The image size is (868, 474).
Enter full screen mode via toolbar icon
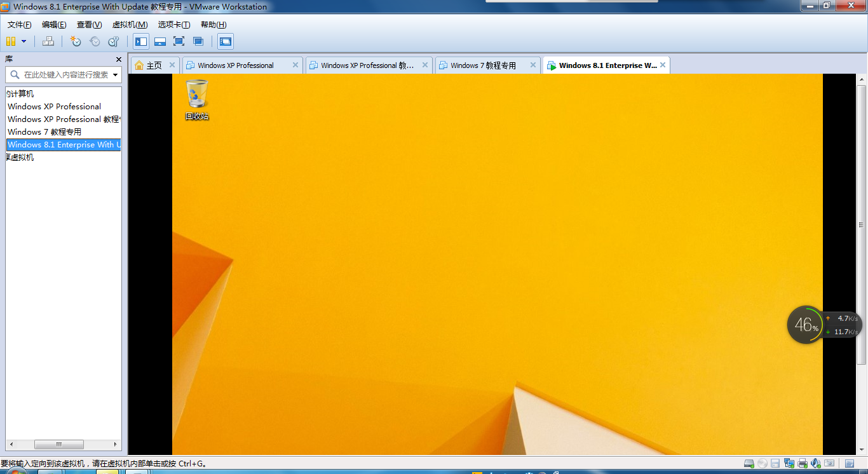click(179, 41)
